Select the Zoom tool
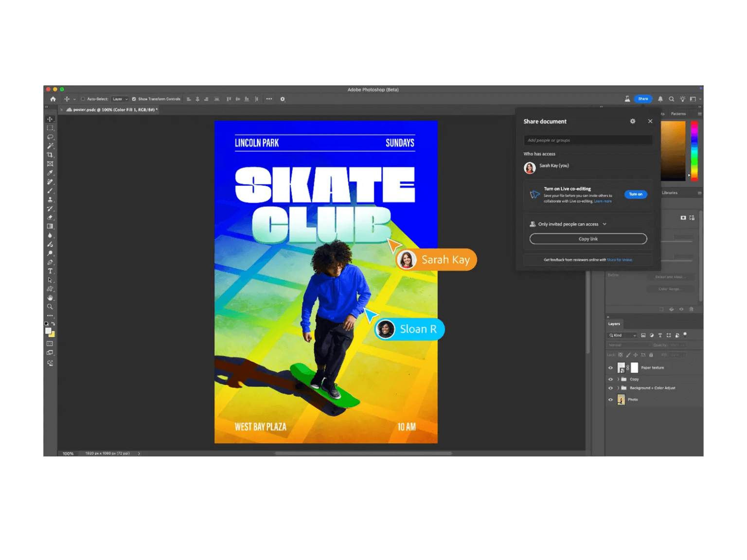Screen dimensions: 747x560 click(50, 307)
